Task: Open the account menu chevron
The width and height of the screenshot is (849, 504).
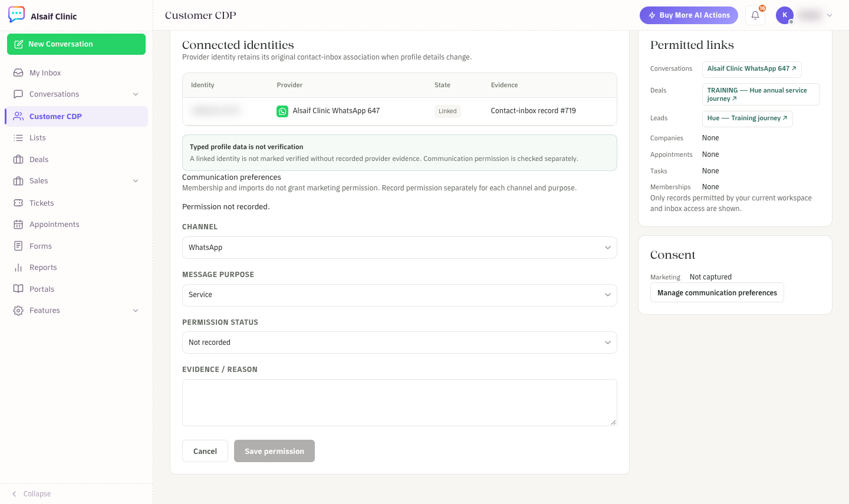Action: 830,15
